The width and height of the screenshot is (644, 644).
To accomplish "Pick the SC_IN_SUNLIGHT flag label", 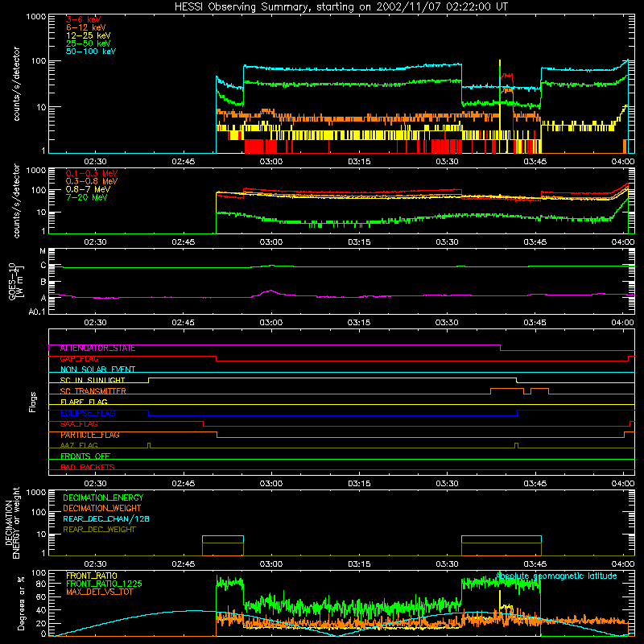I will (93, 380).
